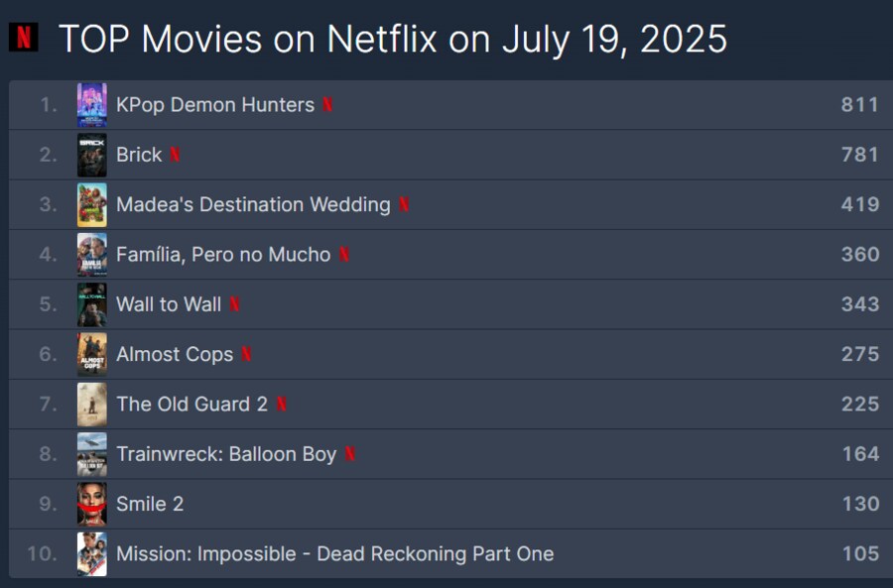Open the KPop Demon Hunters poster thumbnail
893x588 pixels.
(x=91, y=105)
